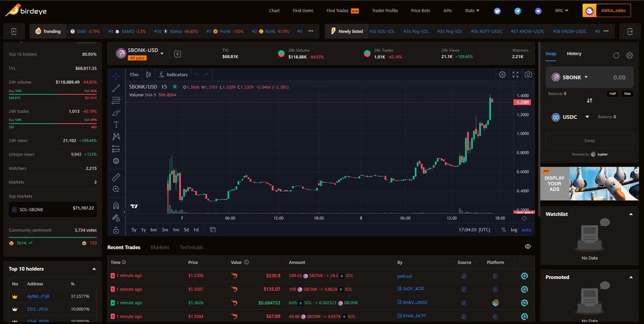
Task: Toggle auto scale on chart
Action: point(526,230)
